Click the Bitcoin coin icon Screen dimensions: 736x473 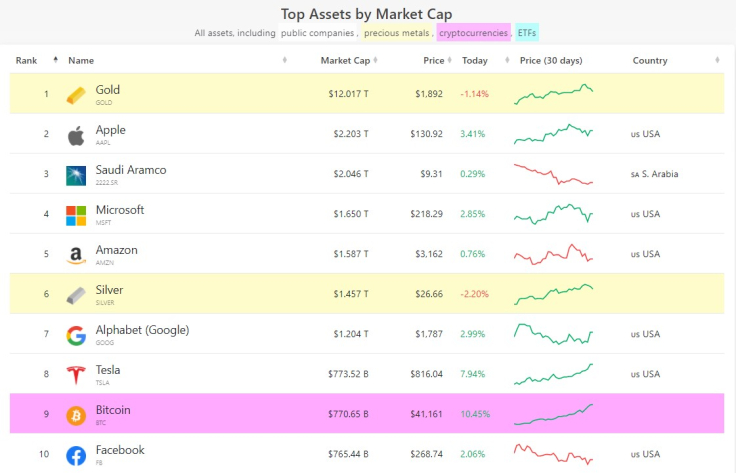[x=76, y=416]
